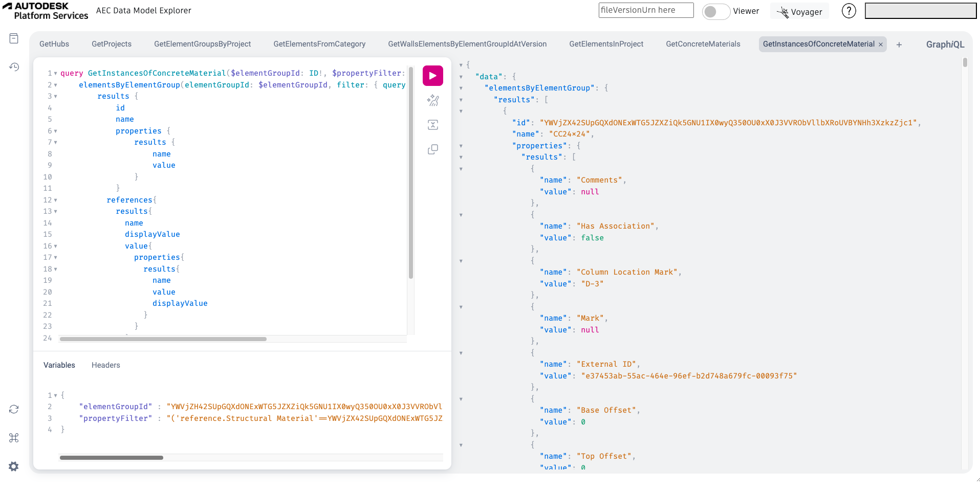Click the re-fetch schema icon
Screen dimensions: 980x492
(x=14, y=409)
